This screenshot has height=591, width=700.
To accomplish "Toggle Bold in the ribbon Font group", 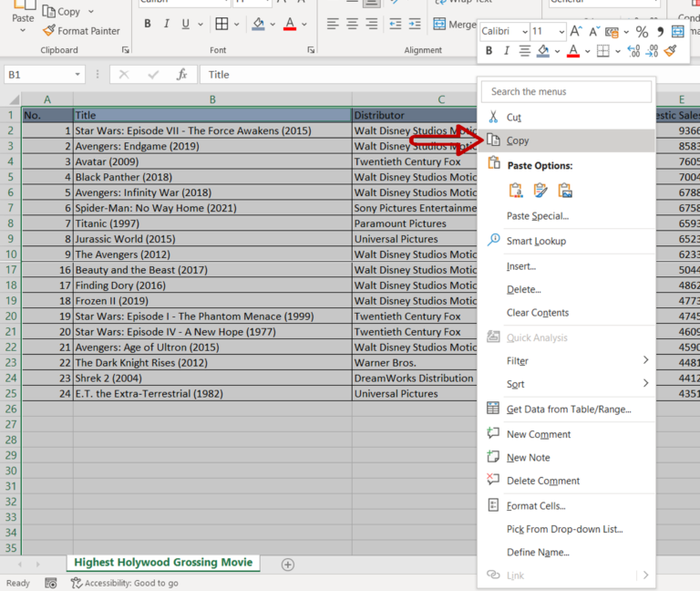I will [148, 24].
